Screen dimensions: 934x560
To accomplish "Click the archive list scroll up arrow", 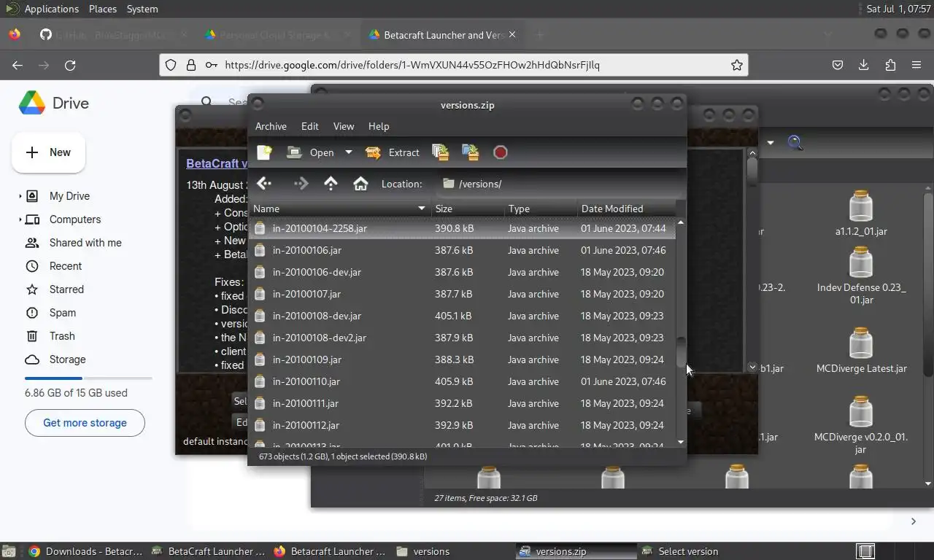I will click(681, 222).
